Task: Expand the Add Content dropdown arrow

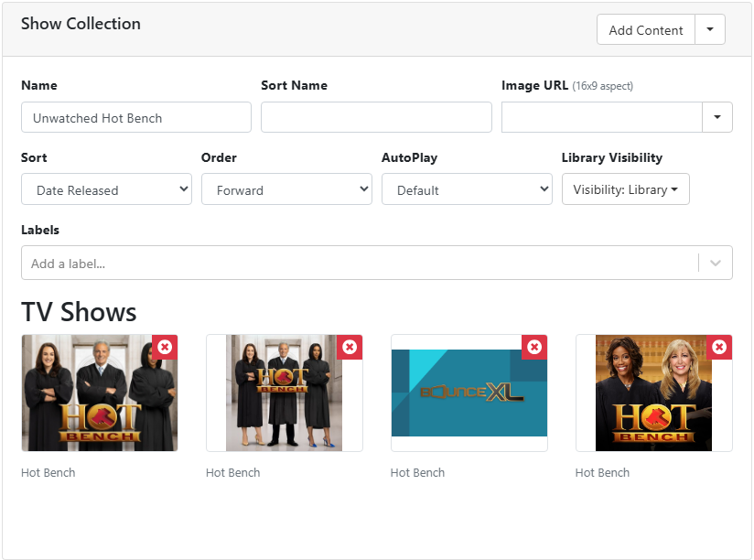Action: click(710, 30)
